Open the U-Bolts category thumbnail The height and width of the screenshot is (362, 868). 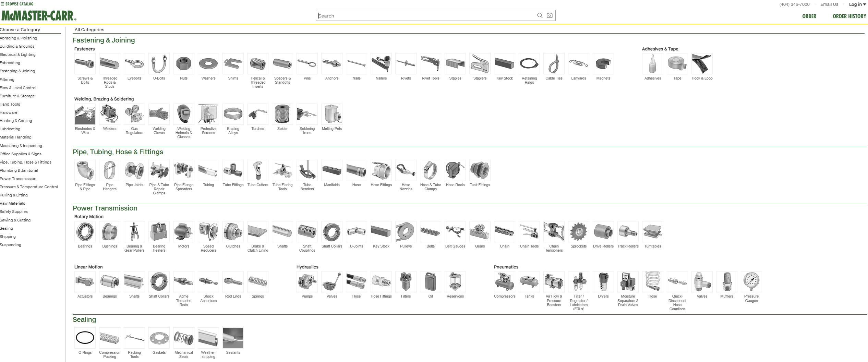click(159, 64)
